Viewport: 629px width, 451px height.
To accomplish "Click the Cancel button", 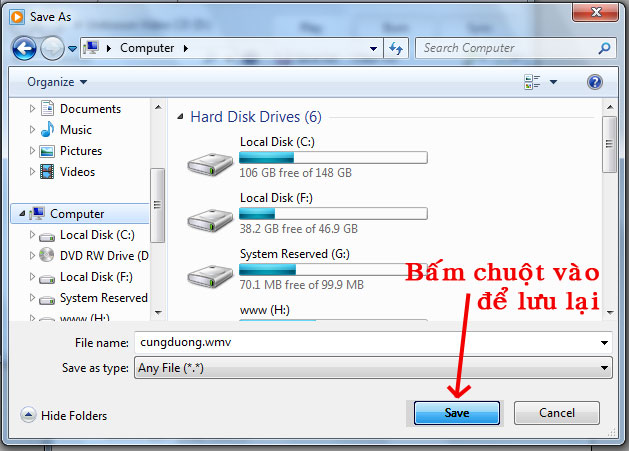I will coord(557,413).
